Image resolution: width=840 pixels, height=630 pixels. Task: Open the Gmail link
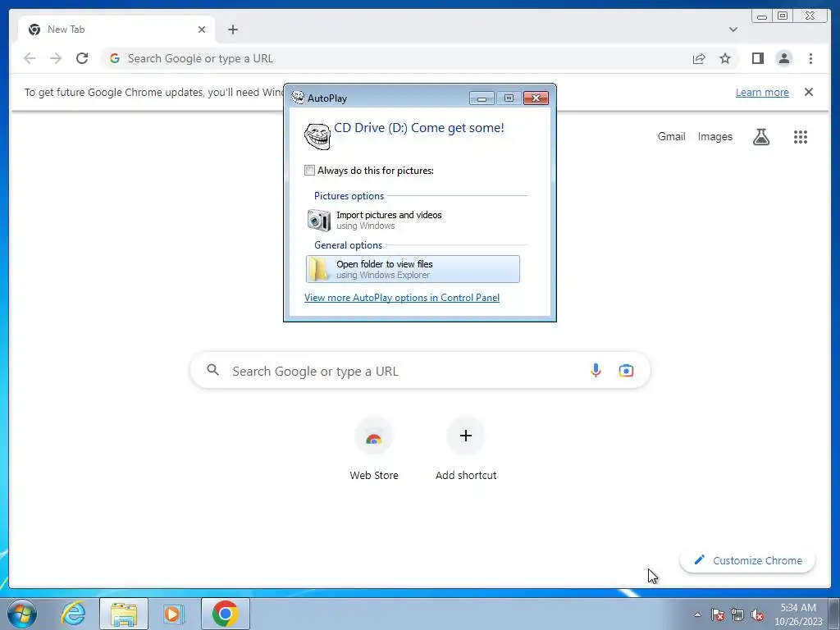click(671, 137)
